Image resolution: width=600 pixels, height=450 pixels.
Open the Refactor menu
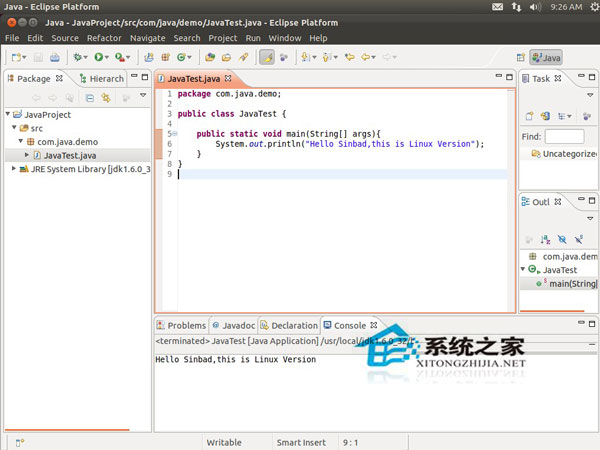[104, 38]
